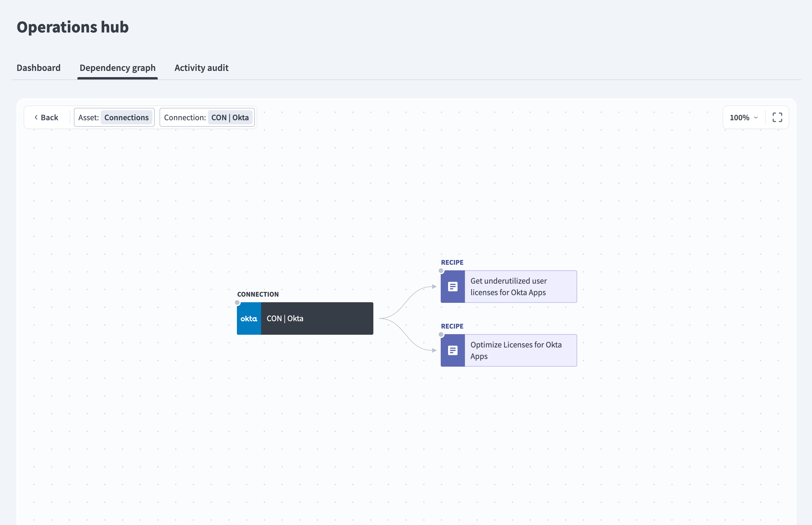
Task: Open the Asset: Connections filter dropdown
Action: point(114,117)
